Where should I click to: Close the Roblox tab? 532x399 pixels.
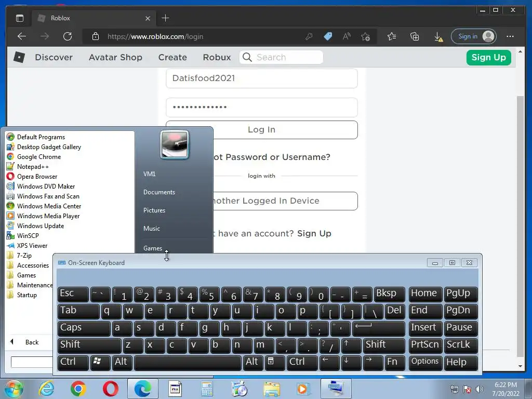[148, 18]
